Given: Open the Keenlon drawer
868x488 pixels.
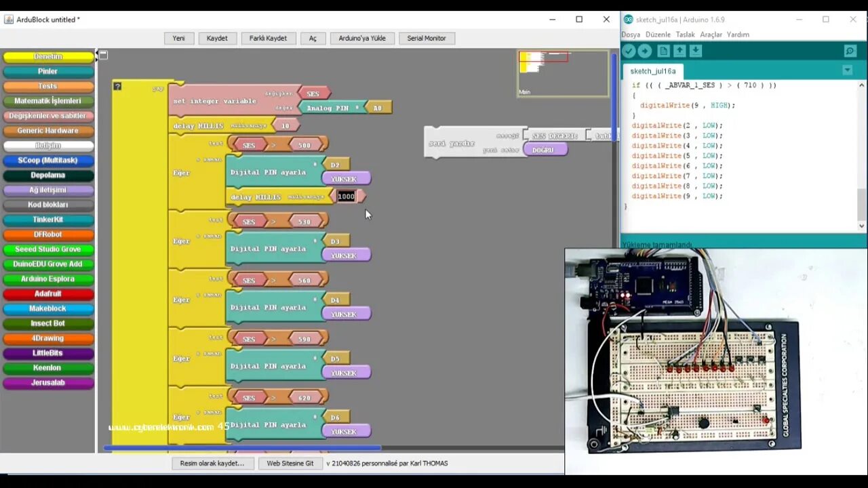Looking at the screenshot, I should 48,368.
